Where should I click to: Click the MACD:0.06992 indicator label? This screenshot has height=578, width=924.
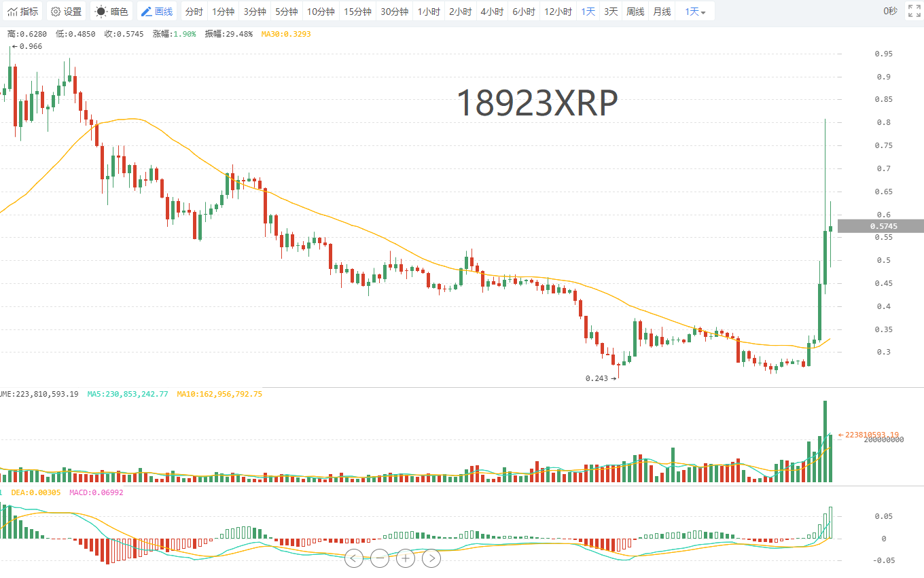click(x=96, y=492)
